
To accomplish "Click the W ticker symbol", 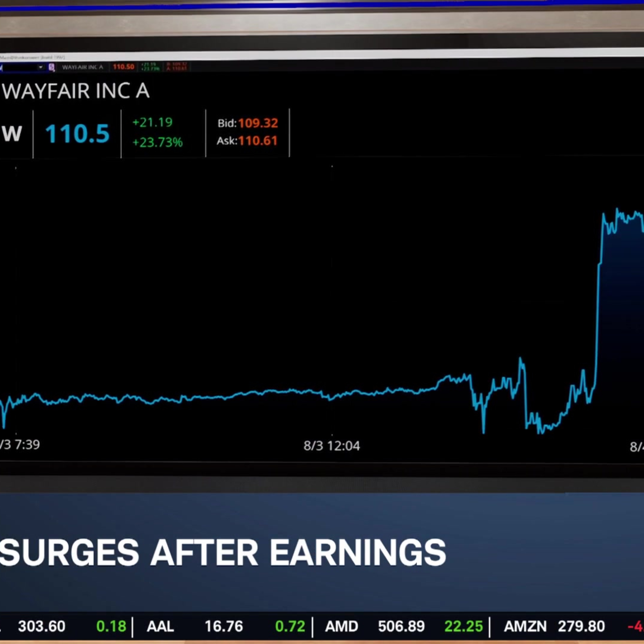I will (12, 133).
